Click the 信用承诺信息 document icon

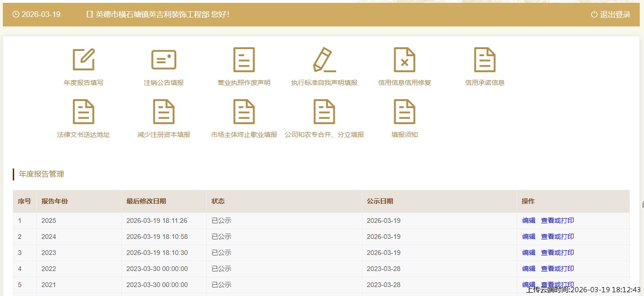485,60
